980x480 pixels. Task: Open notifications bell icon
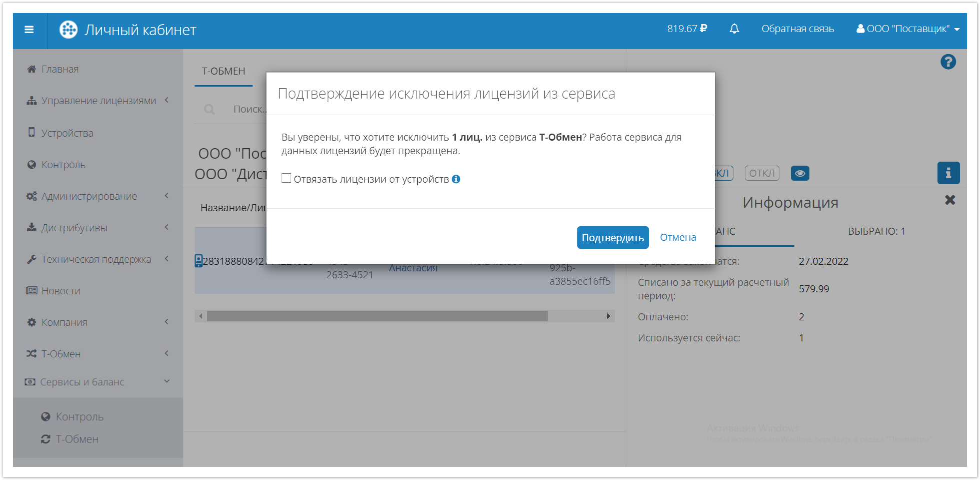(734, 29)
